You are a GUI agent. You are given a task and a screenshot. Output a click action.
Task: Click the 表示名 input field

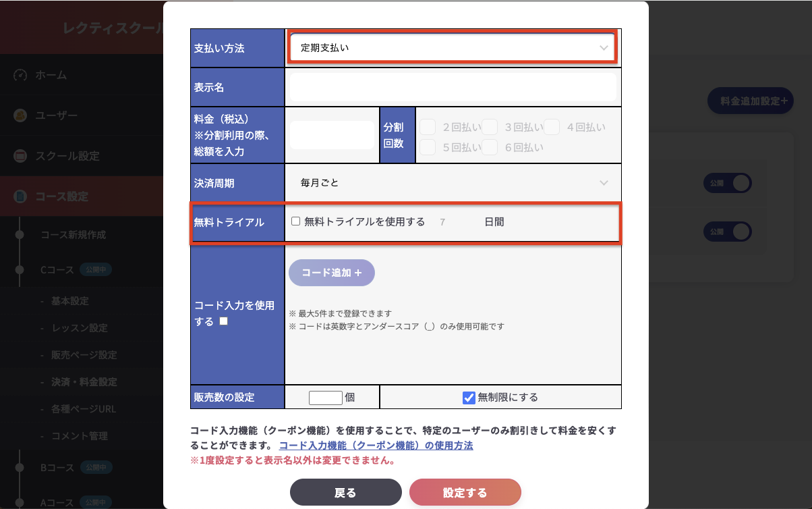[x=452, y=87]
